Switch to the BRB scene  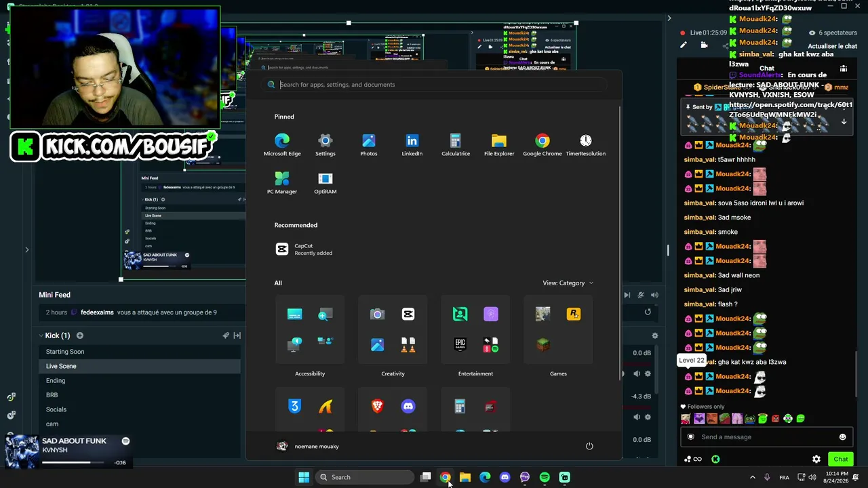pos(140,395)
